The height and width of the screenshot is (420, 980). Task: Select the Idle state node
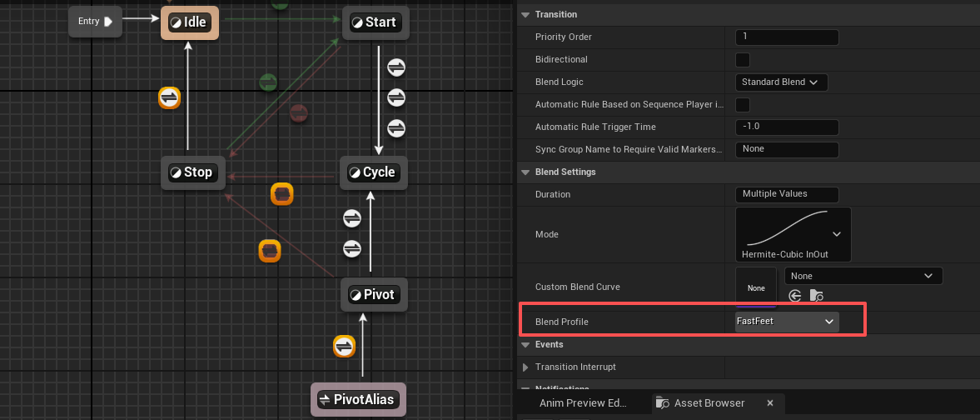pos(190,22)
